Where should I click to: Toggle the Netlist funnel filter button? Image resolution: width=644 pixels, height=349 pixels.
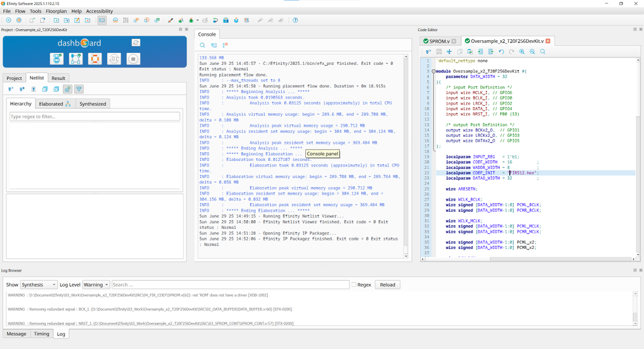(x=79, y=89)
